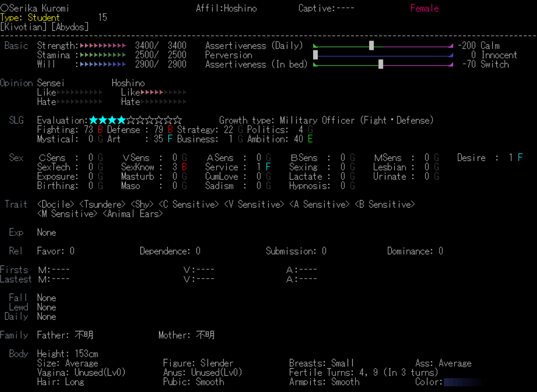Click the [Abydos] tag
The width and height of the screenshot is (537, 392).
tap(70, 27)
